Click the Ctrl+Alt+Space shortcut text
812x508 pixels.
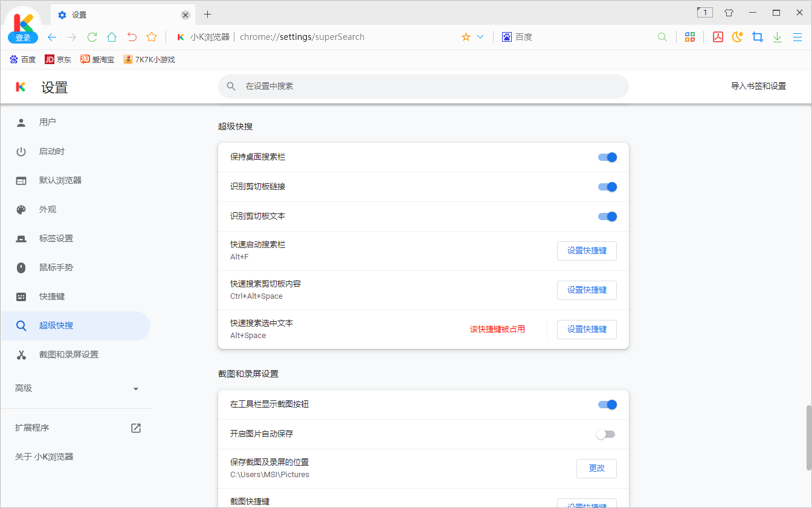click(x=256, y=296)
